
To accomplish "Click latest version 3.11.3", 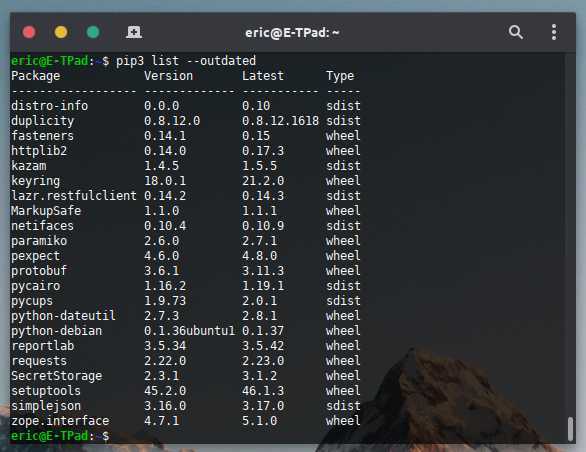I will (263, 271).
